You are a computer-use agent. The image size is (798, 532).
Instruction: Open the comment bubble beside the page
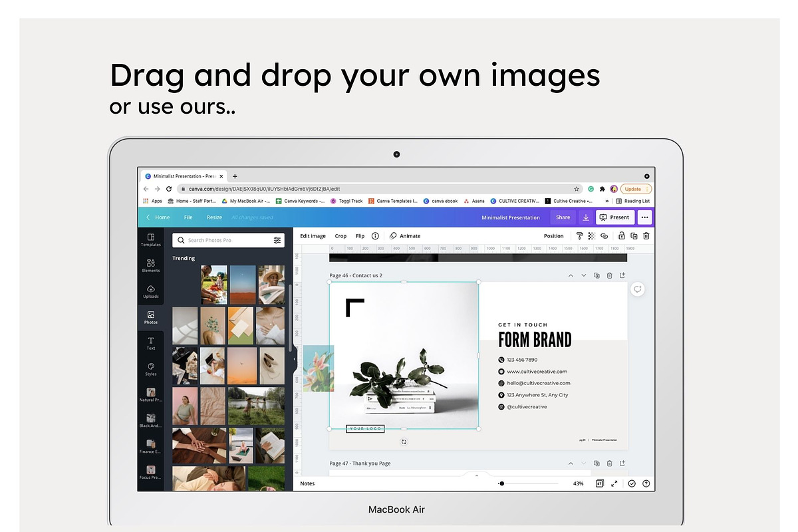[x=638, y=289]
